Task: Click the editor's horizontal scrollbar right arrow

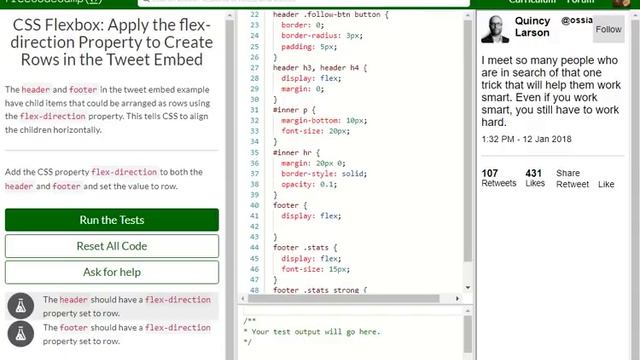Action: coord(457,299)
